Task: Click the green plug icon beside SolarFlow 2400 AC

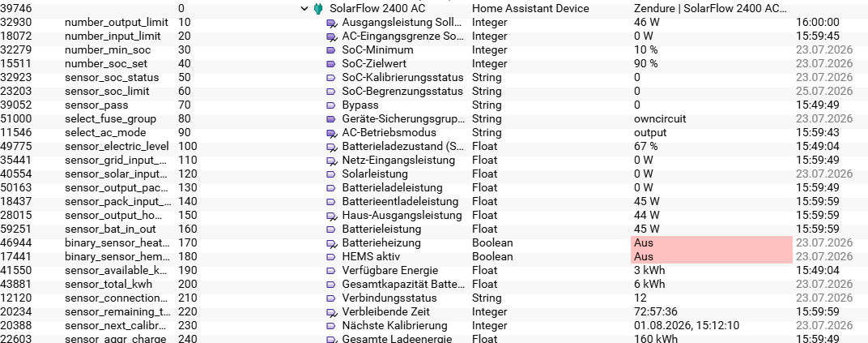Action: (x=317, y=9)
